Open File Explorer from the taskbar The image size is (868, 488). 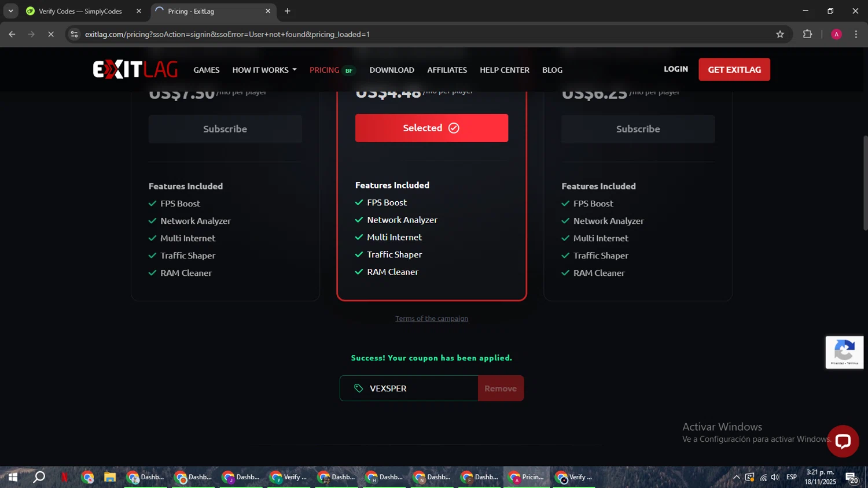[110, 477]
